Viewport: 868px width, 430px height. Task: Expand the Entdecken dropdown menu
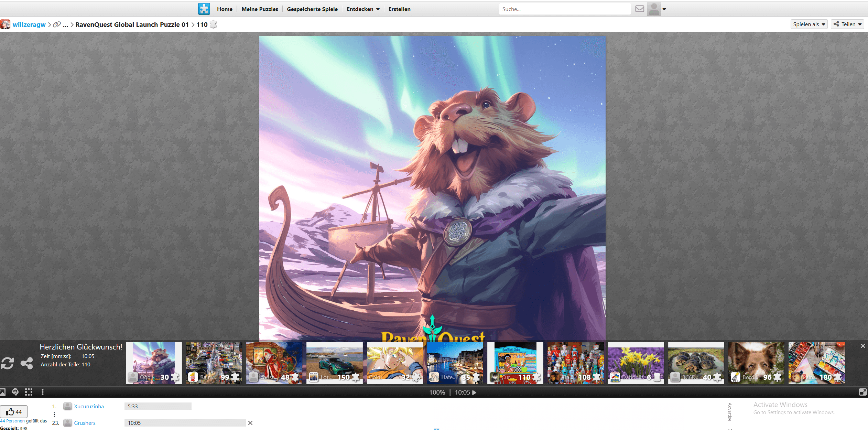coord(363,9)
